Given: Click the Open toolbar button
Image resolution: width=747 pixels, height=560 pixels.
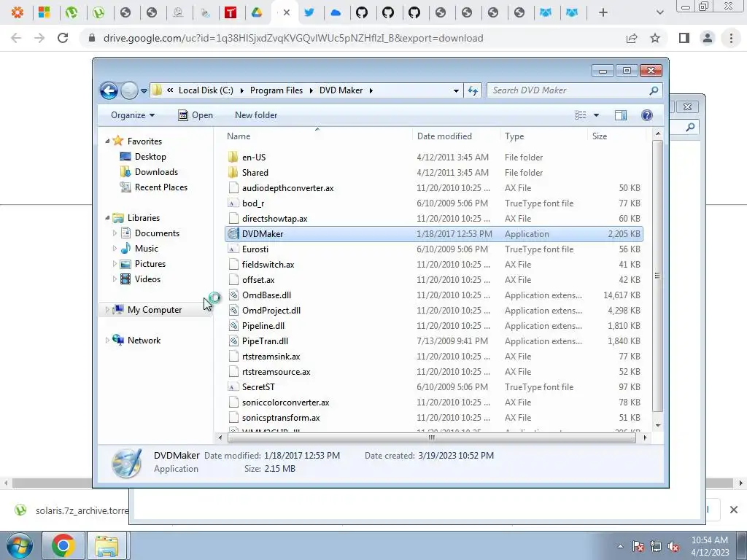Looking at the screenshot, I should tap(196, 115).
